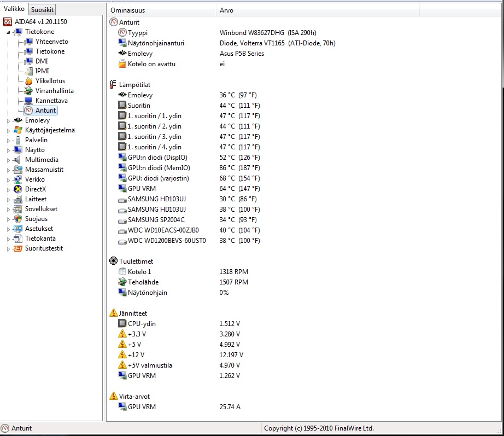Open the Valikko tab
The image size is (504, 436).
(x=14, y=9)
